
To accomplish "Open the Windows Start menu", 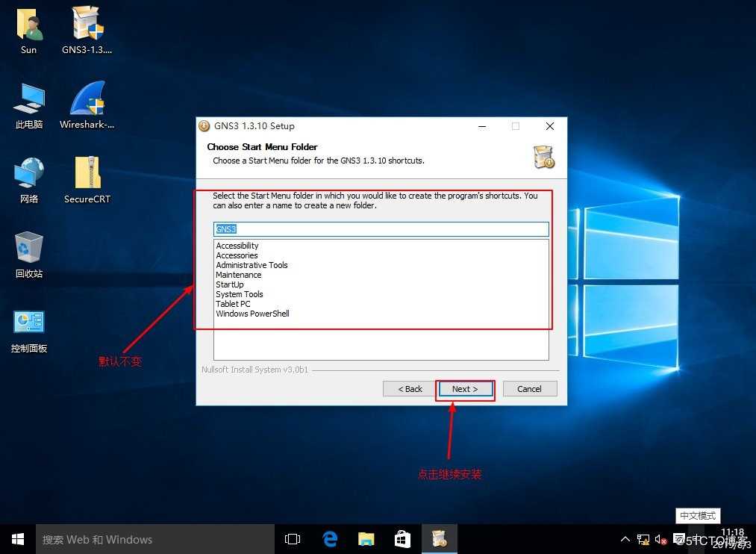I will click(x=18, y=539).
